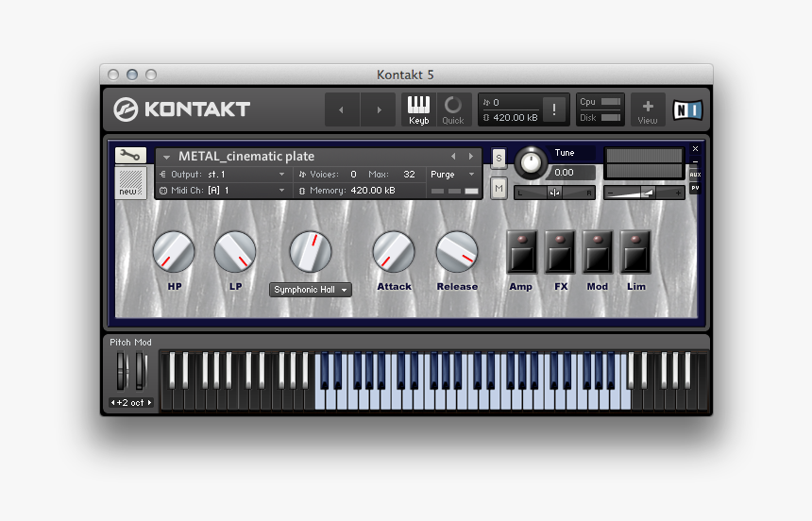Viewport: 812px width, 521px height.
Task: Click the Pitch wheel
Action: click(x=121, y=371)
